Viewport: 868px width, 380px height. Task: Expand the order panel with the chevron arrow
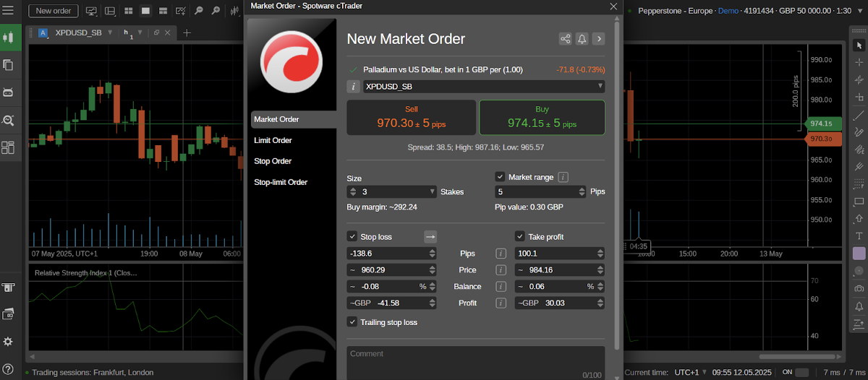(x=598, y=39)
